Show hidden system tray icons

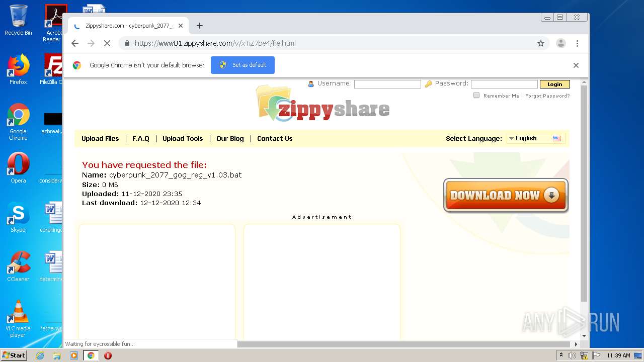pos(561,355)
